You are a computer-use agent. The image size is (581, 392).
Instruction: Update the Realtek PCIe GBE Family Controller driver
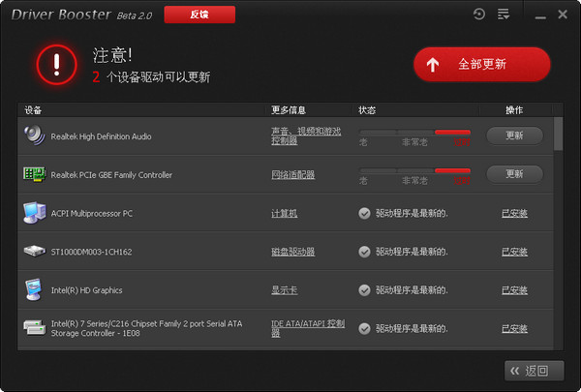point(514,174)
